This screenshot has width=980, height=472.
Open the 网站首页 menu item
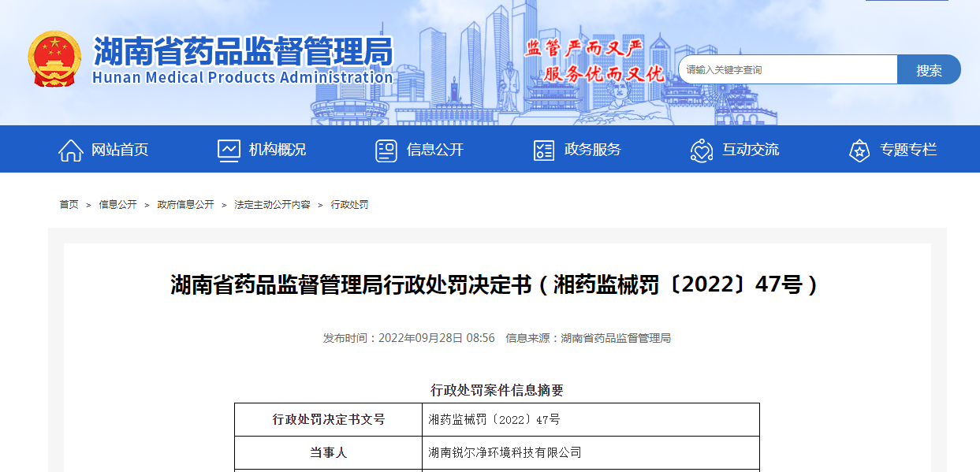point(120,150)
